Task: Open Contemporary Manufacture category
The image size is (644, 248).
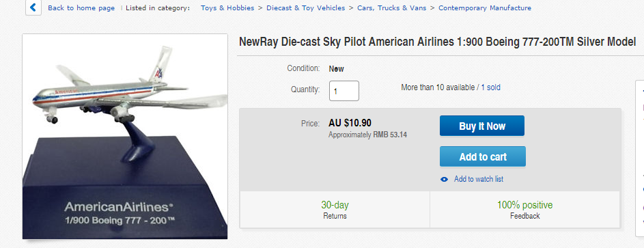Action: (485, 8)
